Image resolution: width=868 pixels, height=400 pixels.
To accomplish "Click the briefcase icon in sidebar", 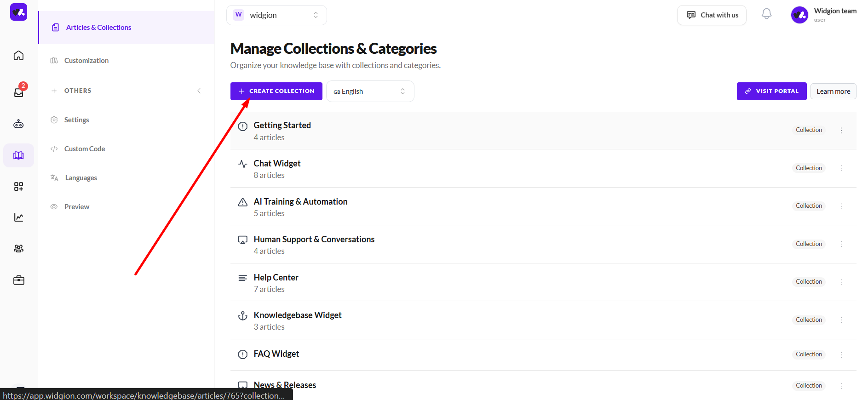I will pos(18,280).
